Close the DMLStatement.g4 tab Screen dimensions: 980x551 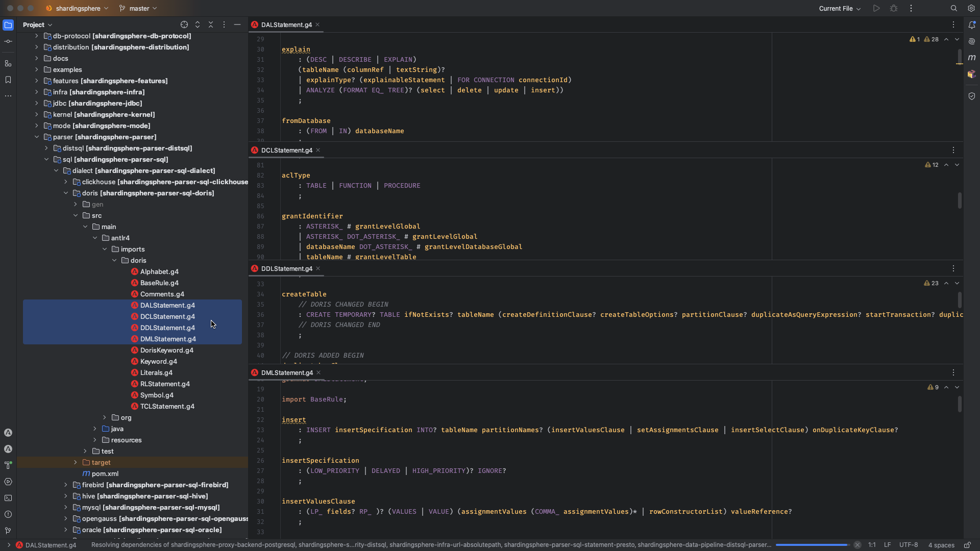318,372
